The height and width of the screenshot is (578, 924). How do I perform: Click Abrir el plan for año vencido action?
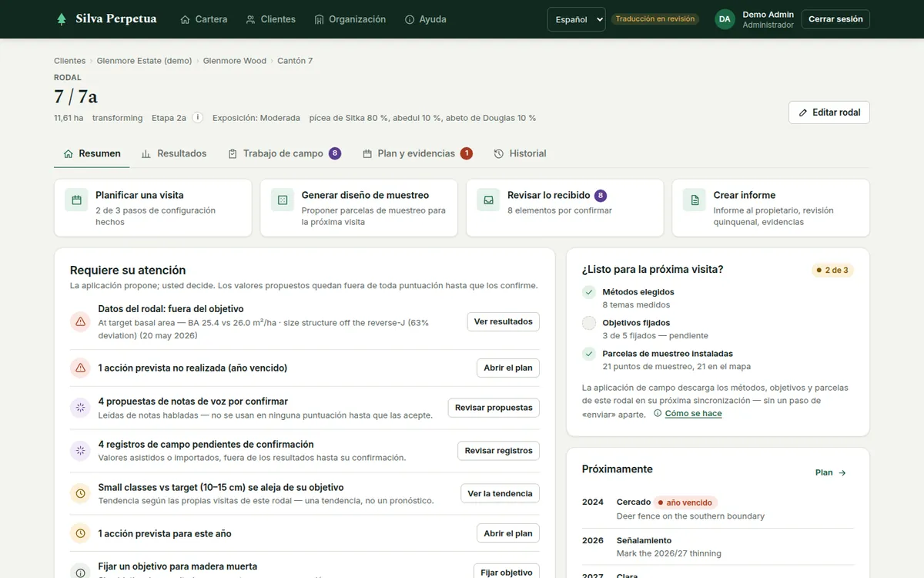click(x=508, y=368)
